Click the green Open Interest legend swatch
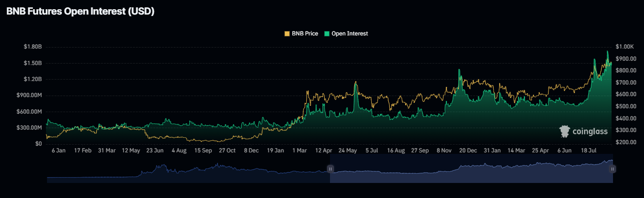Image resolution: width=644 pixels, height=198 pixels. coord(327,33)
